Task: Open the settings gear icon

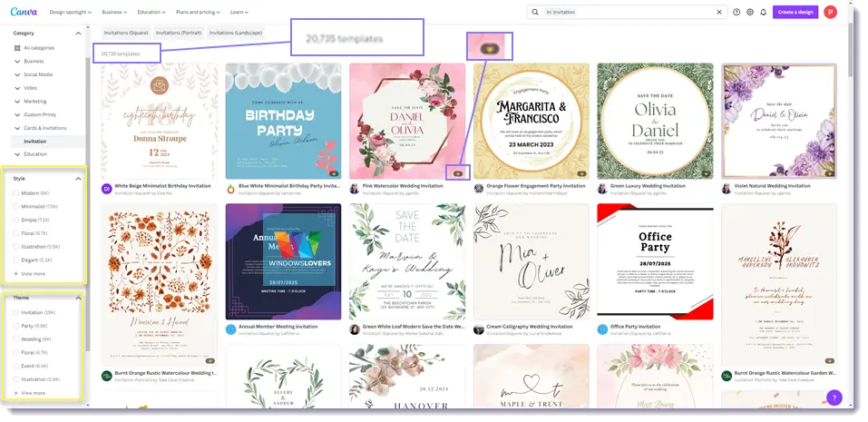Action: 750,12
